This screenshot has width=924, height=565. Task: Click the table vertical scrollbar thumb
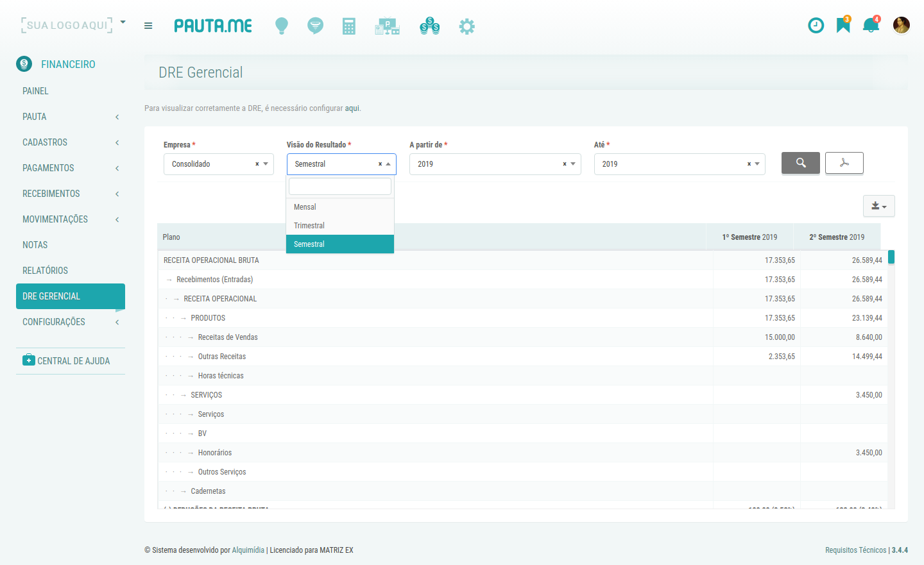click(x=891, y=257)
